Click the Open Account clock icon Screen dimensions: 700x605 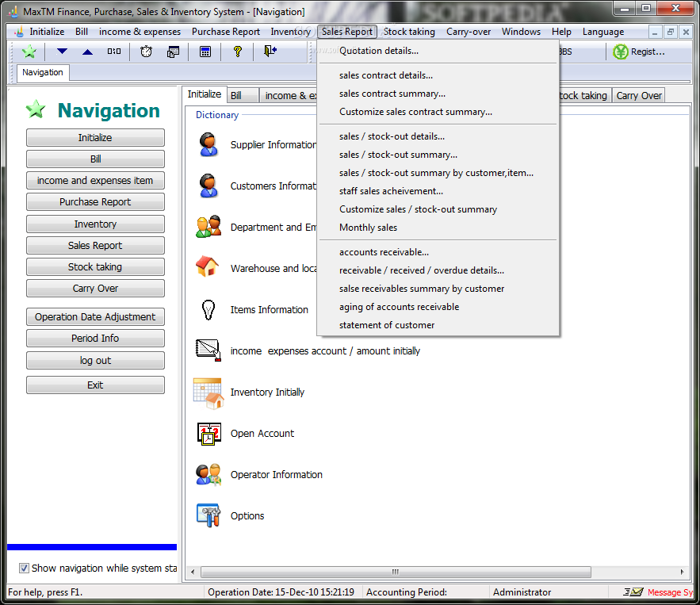tap(209, 434)
